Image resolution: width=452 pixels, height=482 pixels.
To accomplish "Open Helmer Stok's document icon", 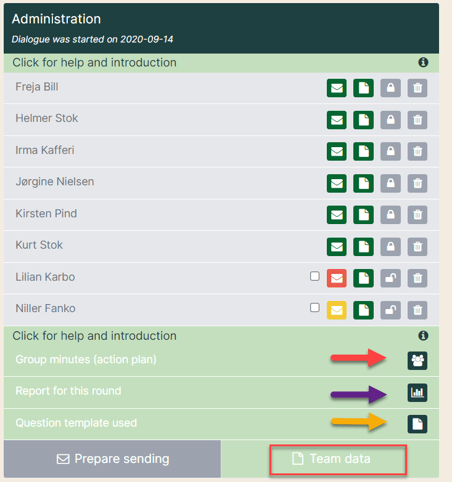I will coord(363,120).
